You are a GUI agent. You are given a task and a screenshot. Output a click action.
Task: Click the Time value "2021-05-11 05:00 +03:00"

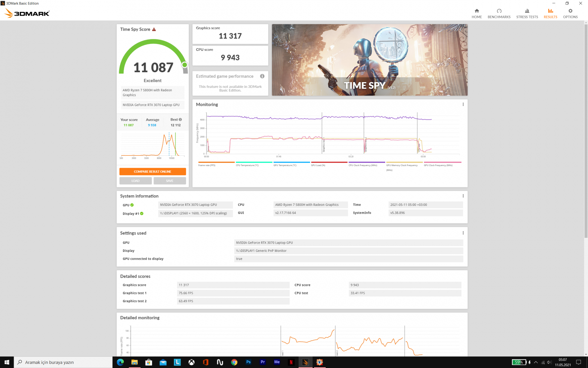pos(409,205)
